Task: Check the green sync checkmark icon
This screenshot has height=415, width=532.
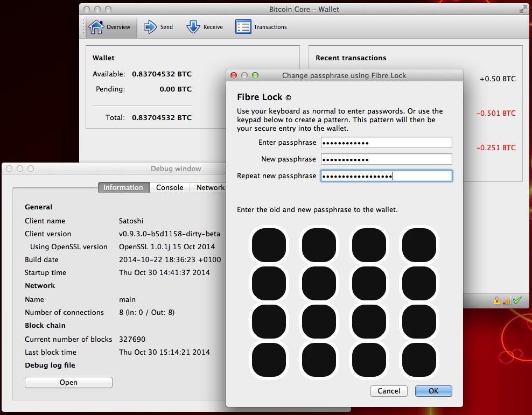Action: (x=517, y=300)
